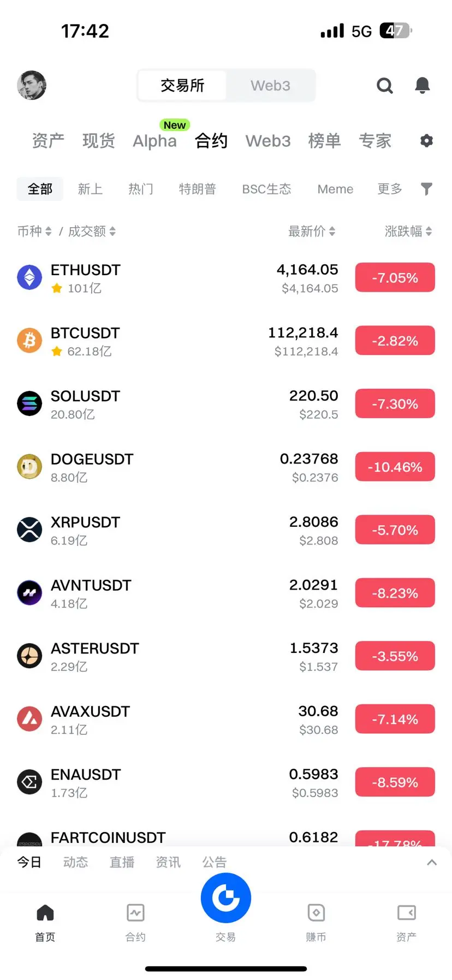
Task: Tap the SOLUSDT -7.30% change button
Action: pos(395,404)
